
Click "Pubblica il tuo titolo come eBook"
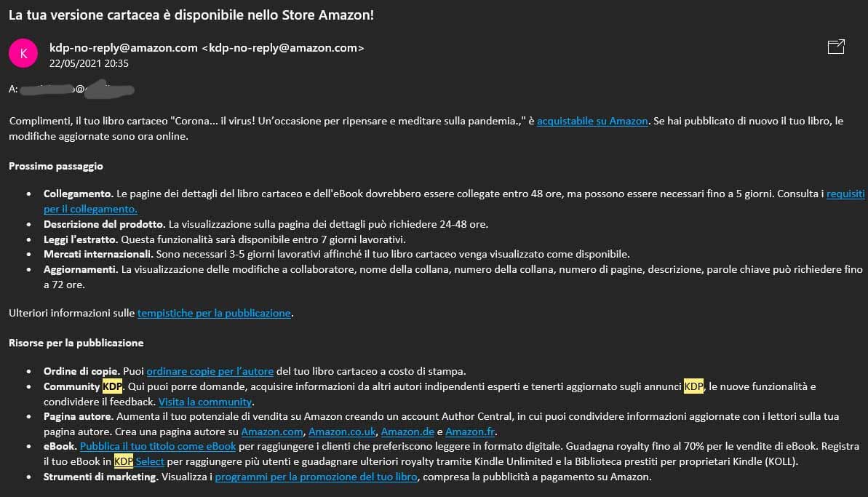click(158, 446)
